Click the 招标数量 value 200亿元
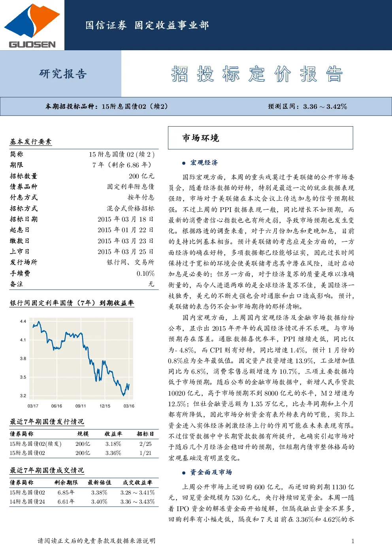 click(141, 176)
